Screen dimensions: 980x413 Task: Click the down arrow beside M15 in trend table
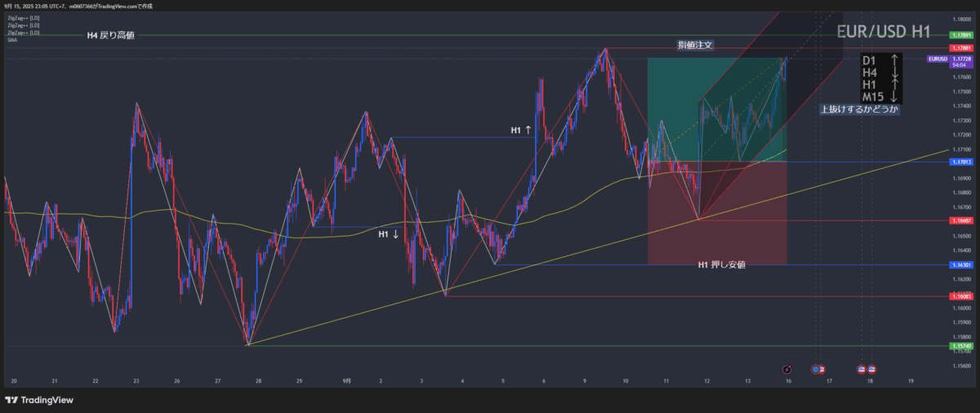895,97
